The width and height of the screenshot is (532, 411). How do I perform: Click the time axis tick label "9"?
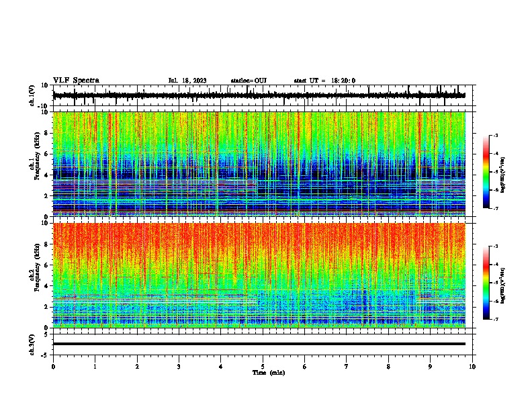click(x=430, y=367)
